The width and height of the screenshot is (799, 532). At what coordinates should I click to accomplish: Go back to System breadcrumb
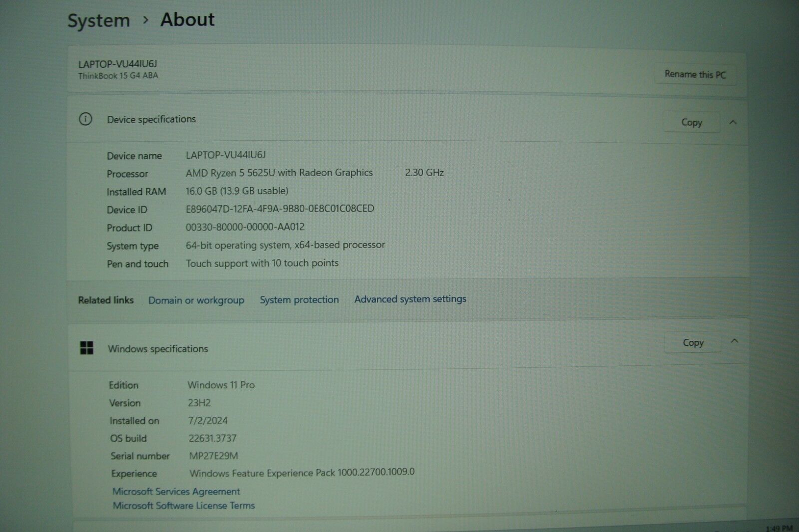[x=99, y=21]
